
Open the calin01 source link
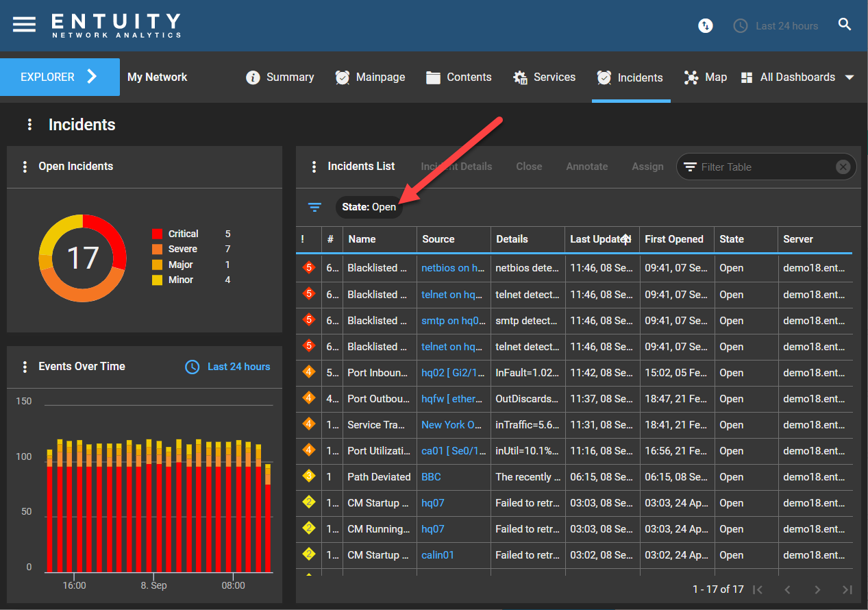click(438, 554)
